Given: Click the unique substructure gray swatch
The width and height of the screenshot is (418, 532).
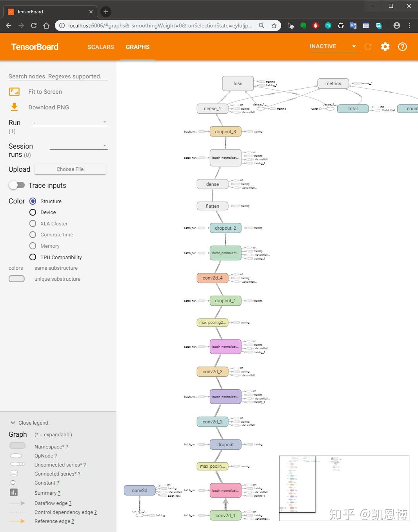Looking at the screenshot, I should tap(16, 279).
